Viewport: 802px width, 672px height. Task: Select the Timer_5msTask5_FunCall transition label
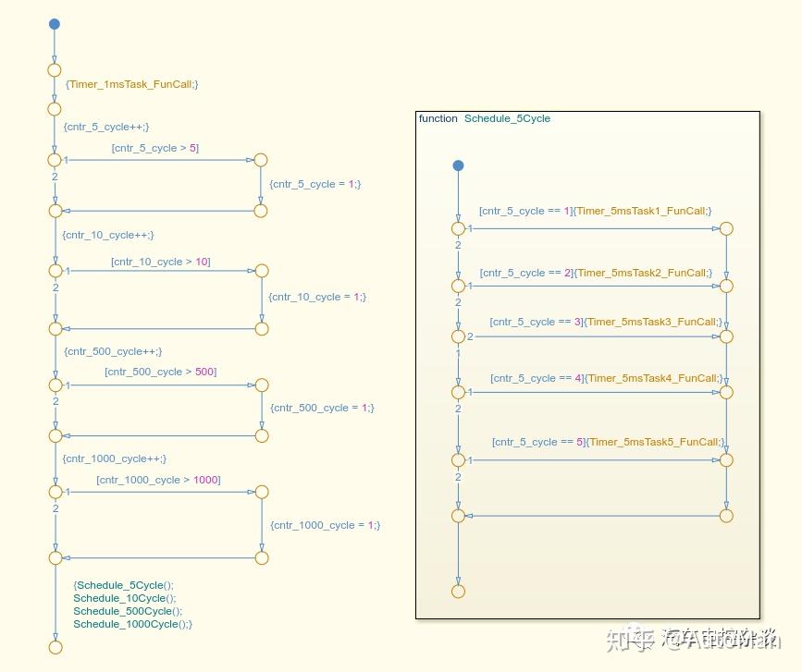(609, 442)
